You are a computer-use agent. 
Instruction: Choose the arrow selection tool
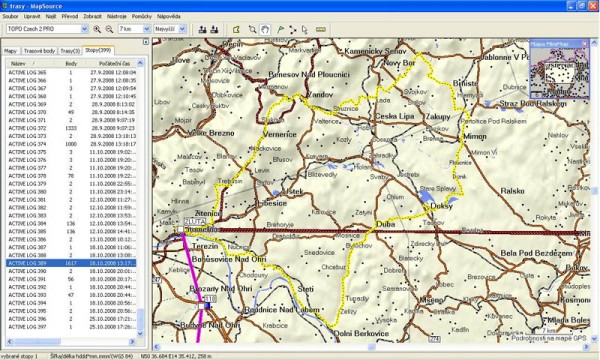[305, 29]
